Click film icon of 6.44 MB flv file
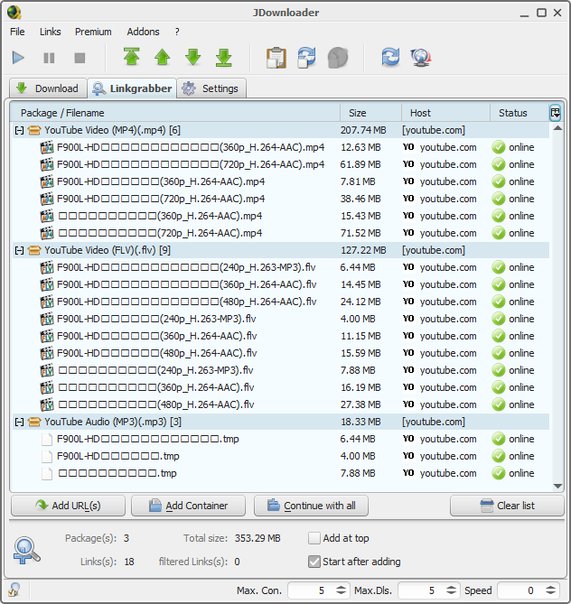Screen dimensions: 571x604 [47, 267]
